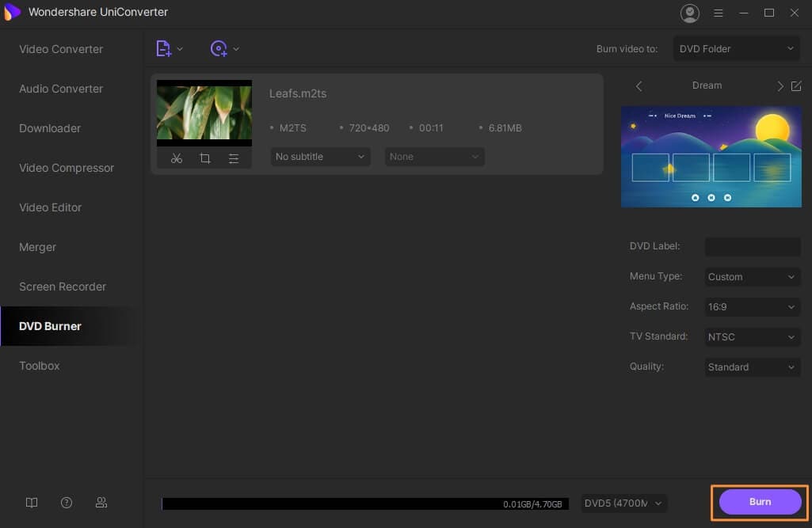812x528 pixels.
Task: Open the No subtitle dropdown
Action: click(x=320, y=156)
